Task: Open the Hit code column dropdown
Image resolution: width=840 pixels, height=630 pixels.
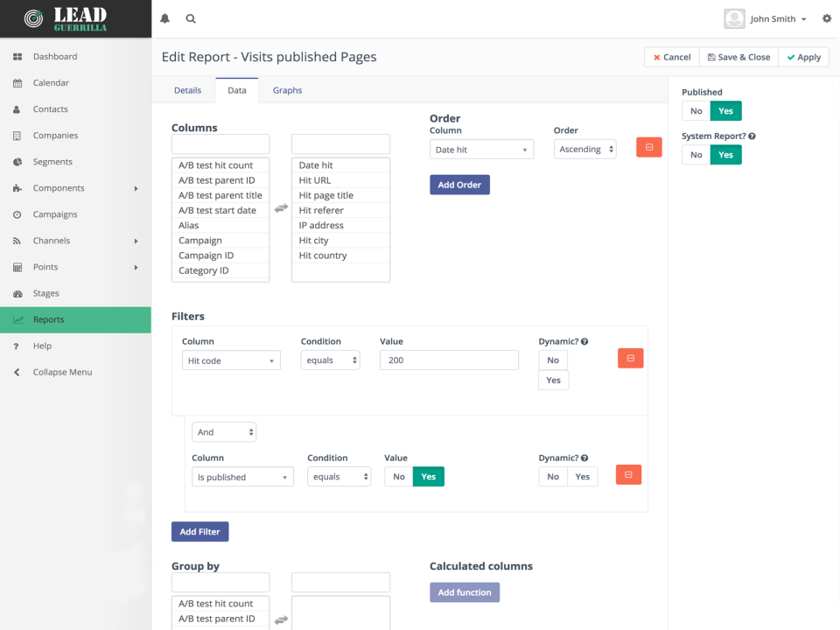Action: (231, 360)
